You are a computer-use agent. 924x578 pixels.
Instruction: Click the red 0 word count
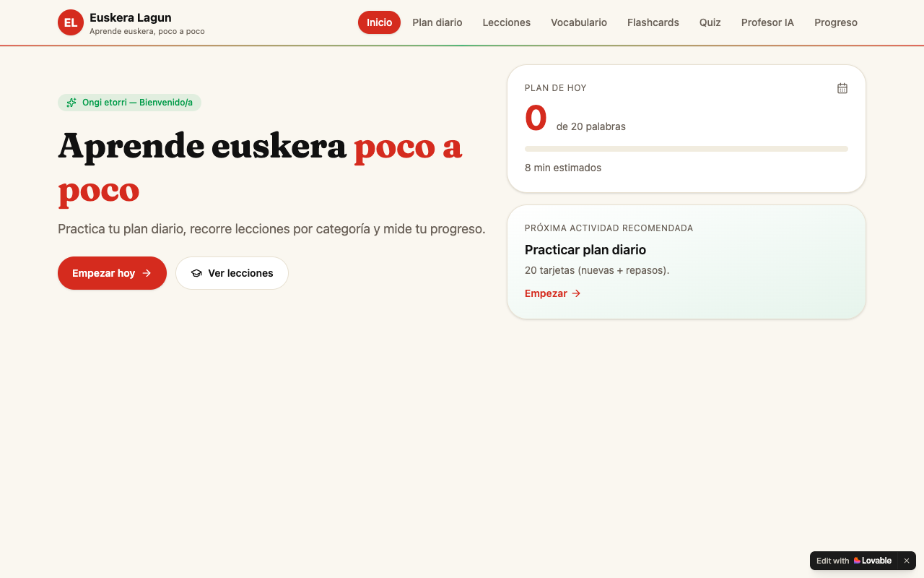536,118
